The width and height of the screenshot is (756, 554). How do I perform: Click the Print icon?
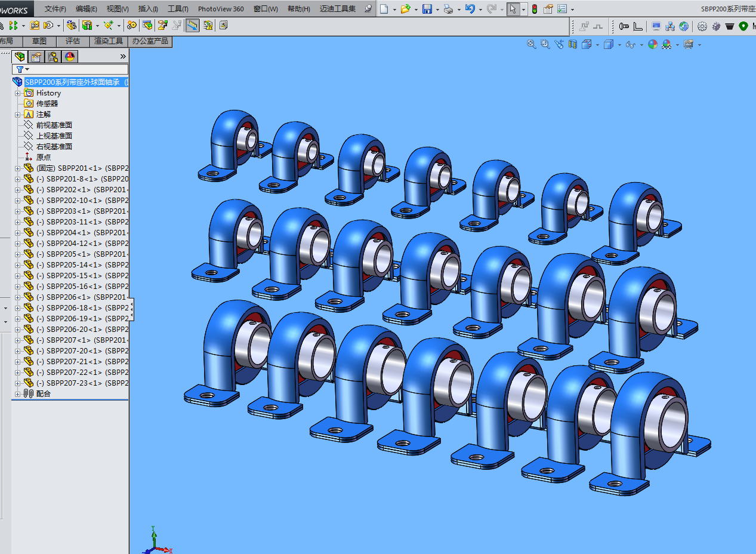(448, 9)
